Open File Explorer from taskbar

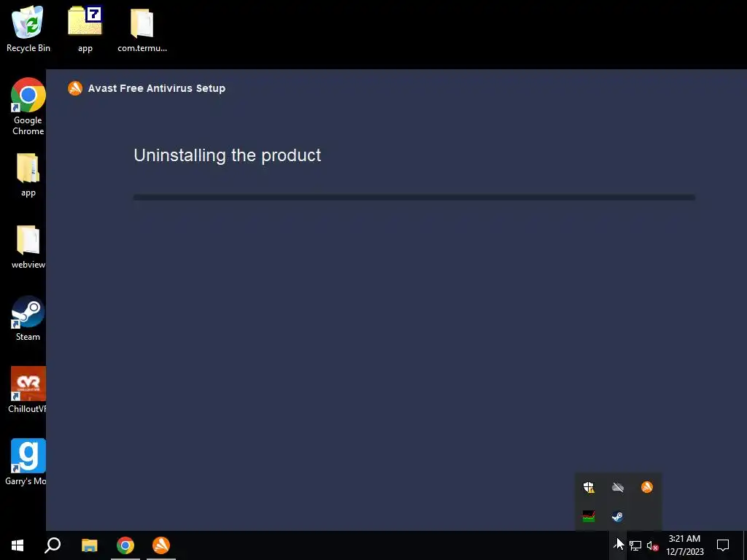(x=89, y=545)
